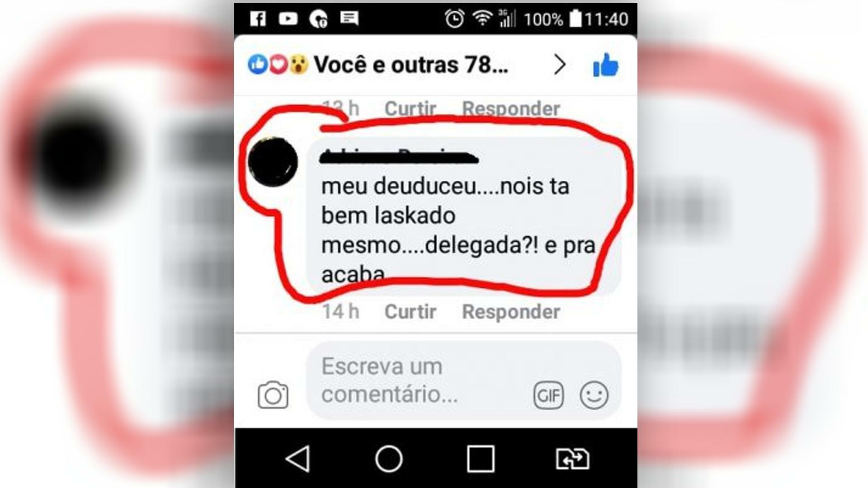
Task: Tap the blue thumbs-up Like button
Action: tap(605, 65)
